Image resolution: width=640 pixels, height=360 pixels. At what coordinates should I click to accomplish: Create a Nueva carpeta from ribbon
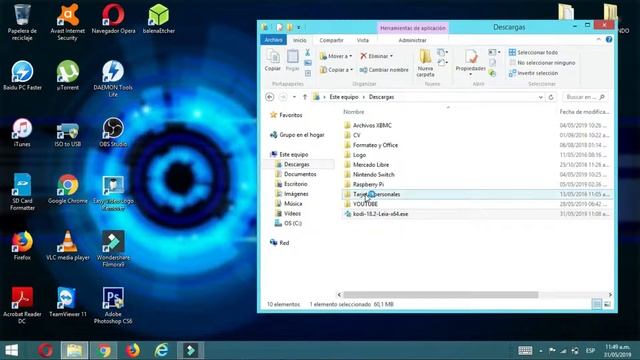(x=425, y=63)
